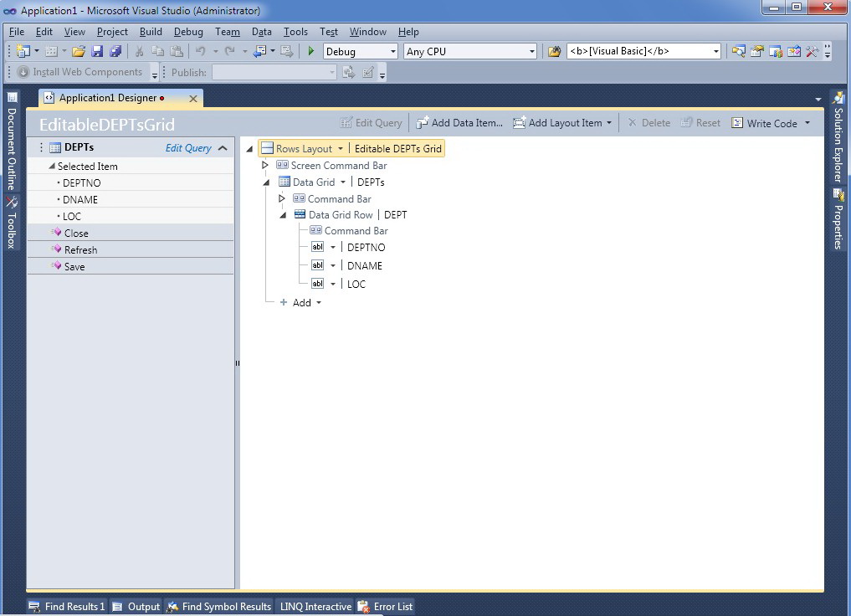Open the Solution Explorer side tab

838,138
